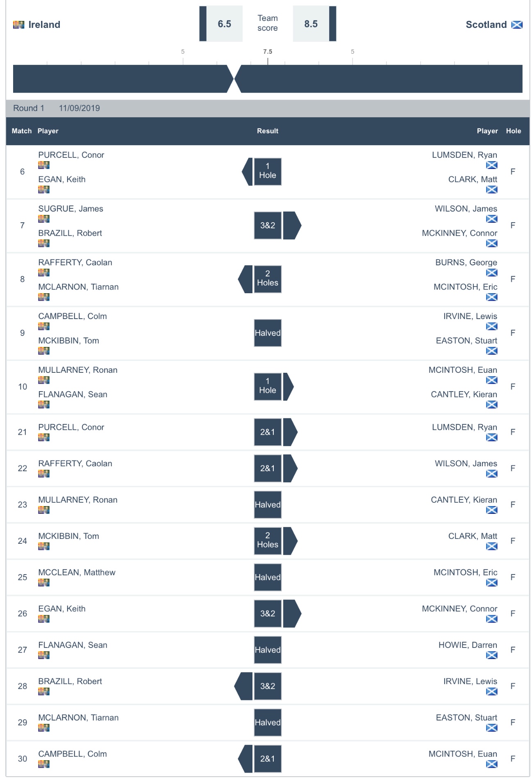
Task: Select player HOWIE, Darren
Action: coord(468,645)
